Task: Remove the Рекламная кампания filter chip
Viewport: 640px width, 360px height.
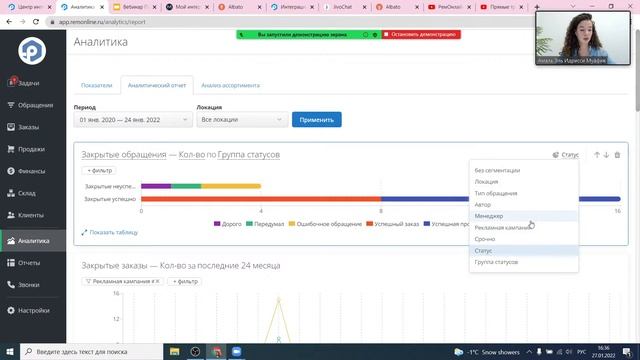Action: point(158,281)
